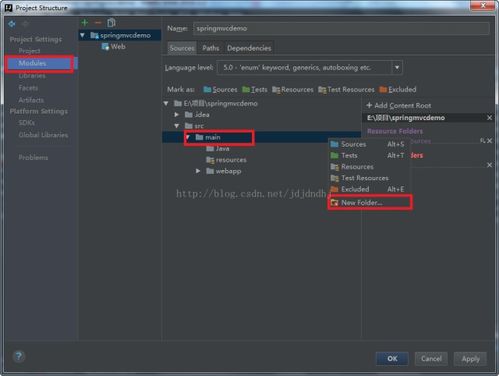The height and width of the screenshot is (376, 499).
Task: Open Facets settings
Action: (x=28, y=88)
